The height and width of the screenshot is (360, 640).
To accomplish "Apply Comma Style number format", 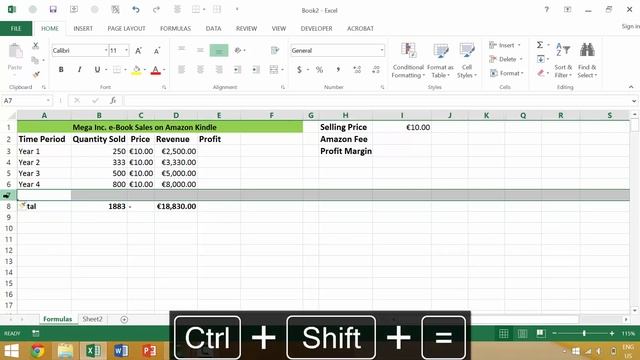I will (338, 70).
